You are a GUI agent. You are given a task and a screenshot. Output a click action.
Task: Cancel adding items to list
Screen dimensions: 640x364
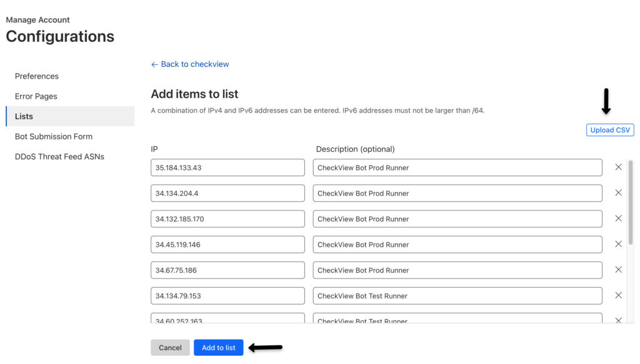170,348
